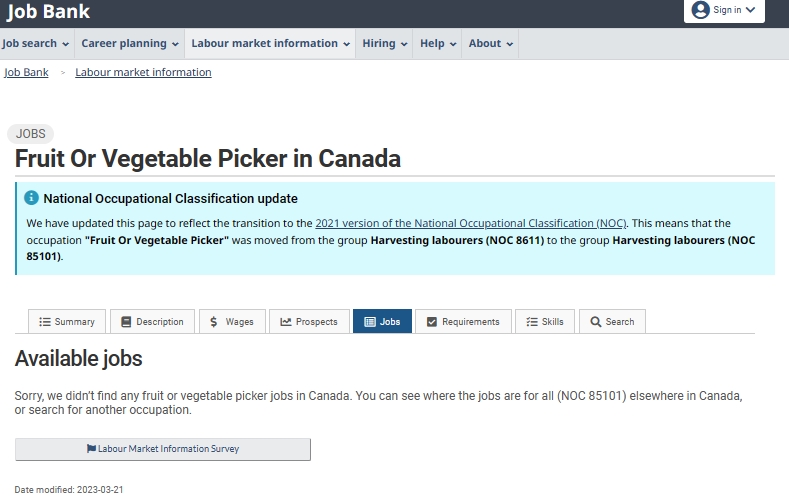Go to Job Bank breadcrumb link

26,72
